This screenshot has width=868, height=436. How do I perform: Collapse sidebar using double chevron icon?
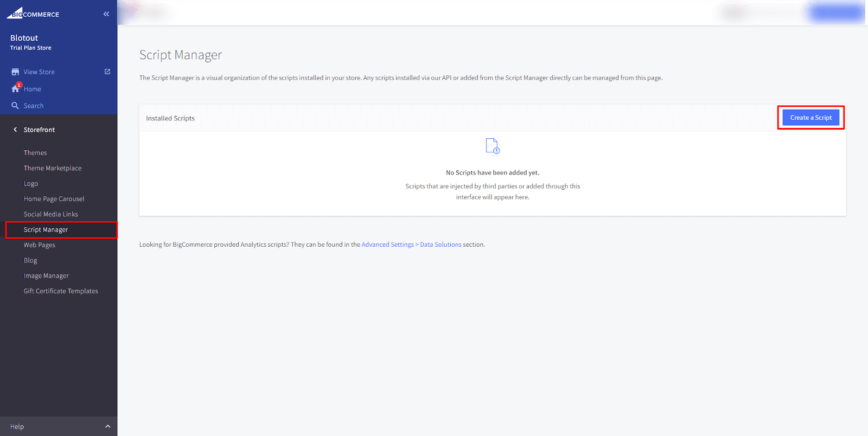(x=106, y=14)
